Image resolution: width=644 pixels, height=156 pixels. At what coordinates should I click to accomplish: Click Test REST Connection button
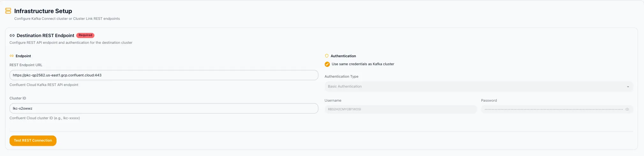point(33,141)
